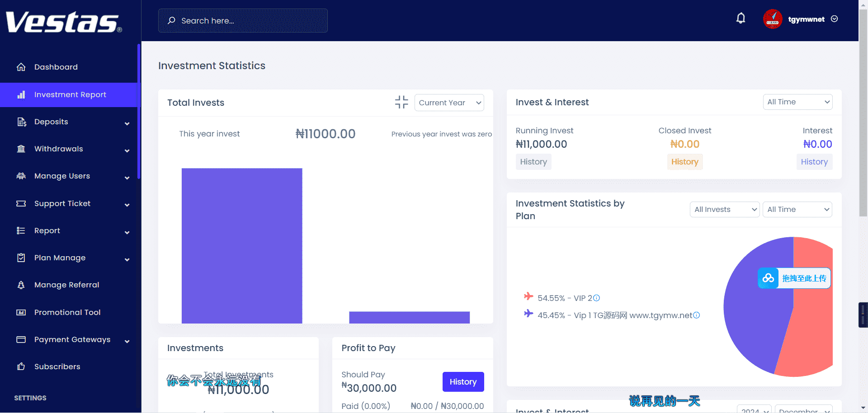Open the Current Year dropdown
Viewport: 868px width, 413px height.
[x=449, y=103]
